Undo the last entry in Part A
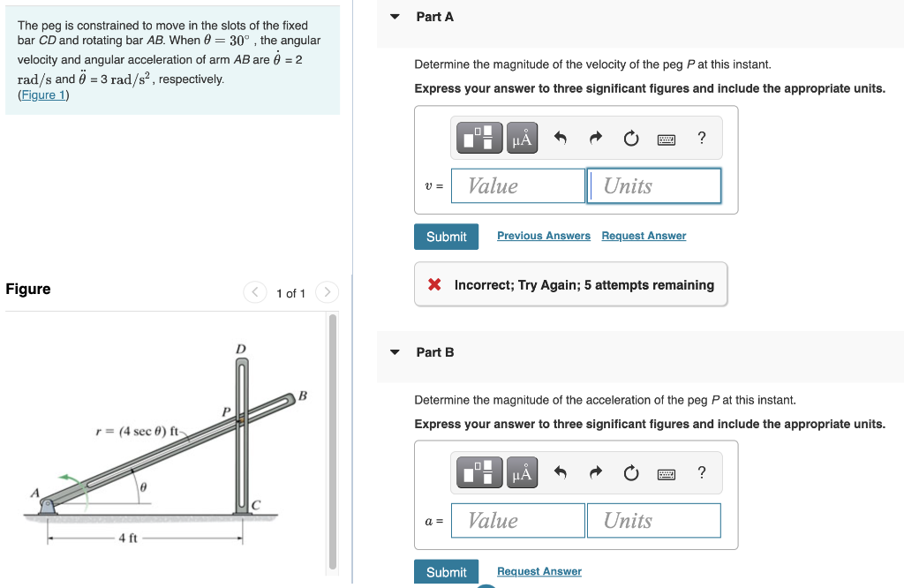Image resolution: width=904 pixels, height=588 pixels. [561, 137]
